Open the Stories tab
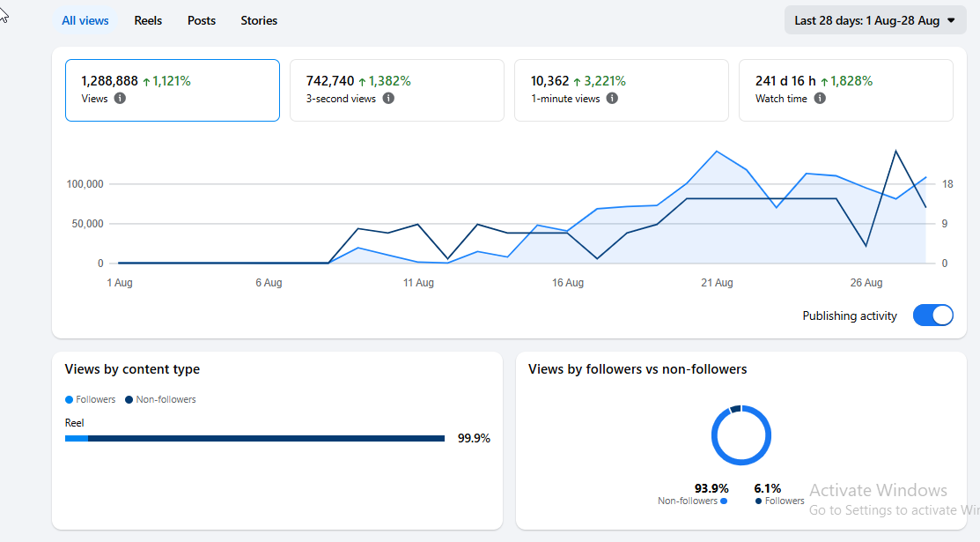The height and width of the screenshot is (542, 980). point(259,20)
